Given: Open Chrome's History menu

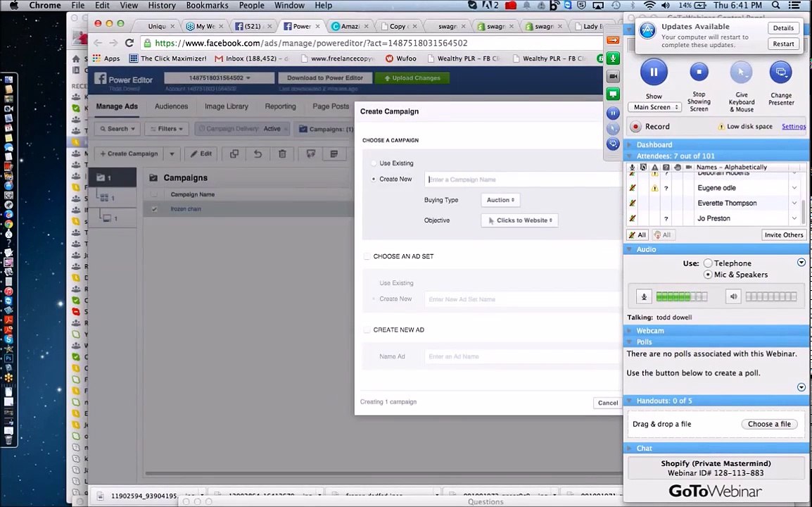Looking at the screenshot, I should point(162,5).
